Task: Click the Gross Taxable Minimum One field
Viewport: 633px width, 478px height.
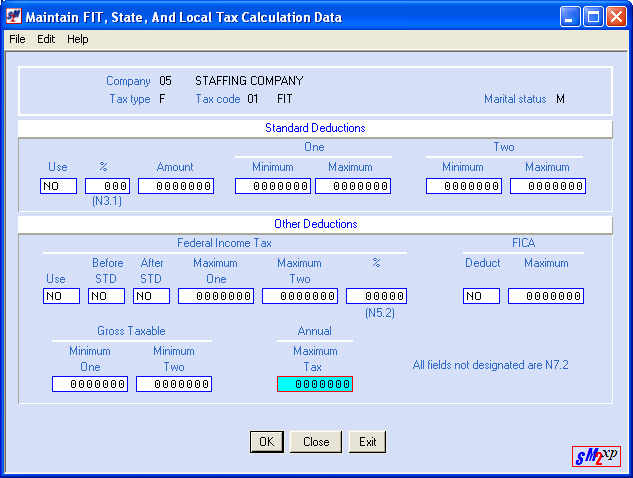Action: click(x=90, y=385)
